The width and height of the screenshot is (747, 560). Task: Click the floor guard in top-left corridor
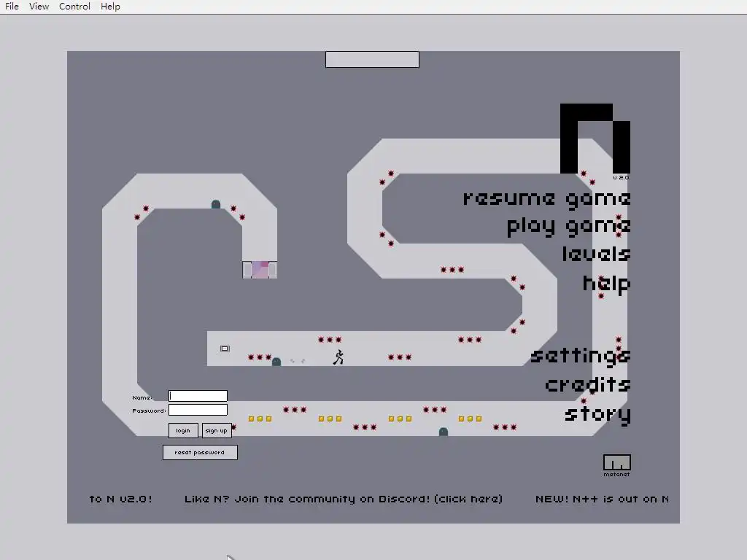coord(216,204)
